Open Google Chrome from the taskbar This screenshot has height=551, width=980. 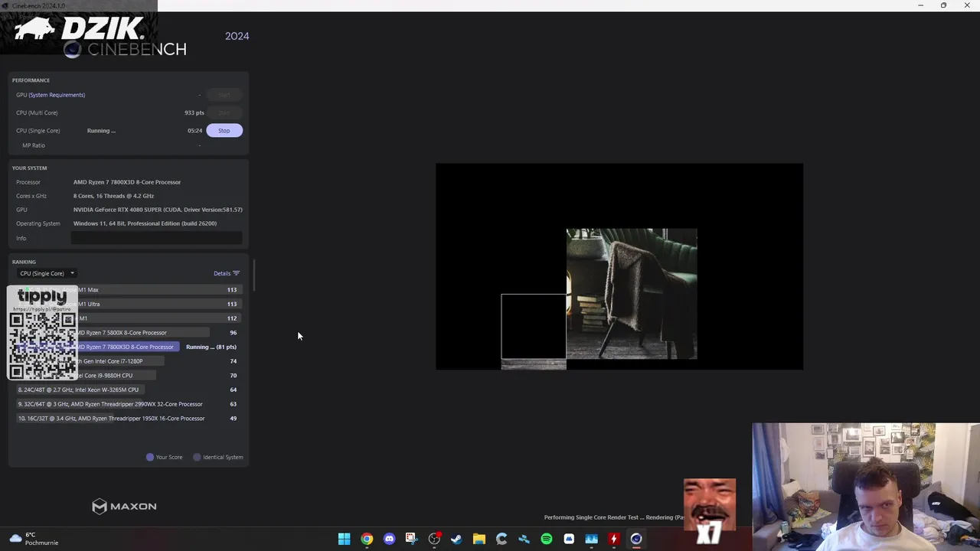367,539
